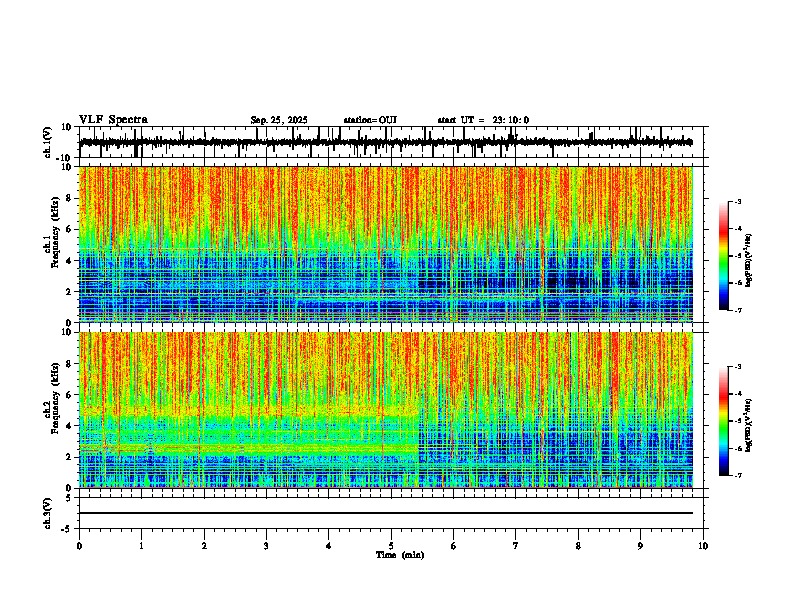The height and width of the screenshot is (612, 792).
Task: Click the "-7" label on ch.2 color bar
Action: [738, 475]
